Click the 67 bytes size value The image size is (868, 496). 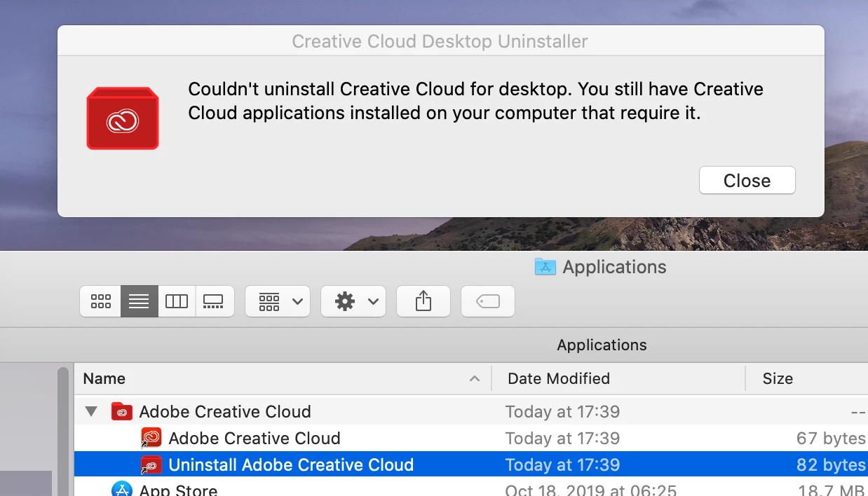[x=831, y=439]
